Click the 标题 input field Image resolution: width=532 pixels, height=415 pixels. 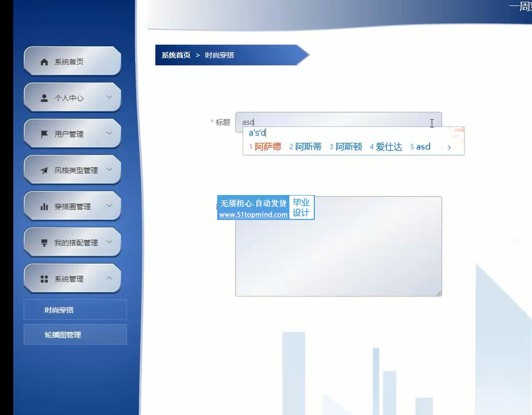(x=338, y=122)
